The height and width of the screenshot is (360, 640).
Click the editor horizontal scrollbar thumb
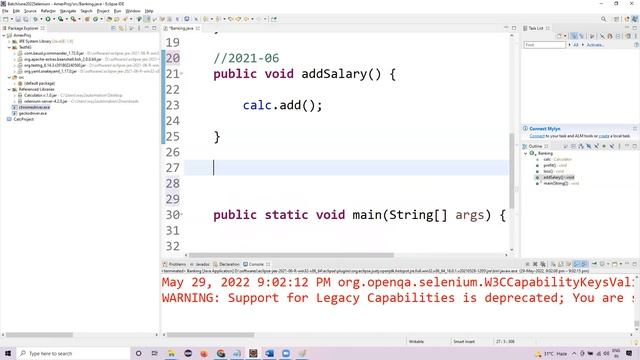pyautogui.click(x=291, y=255)
